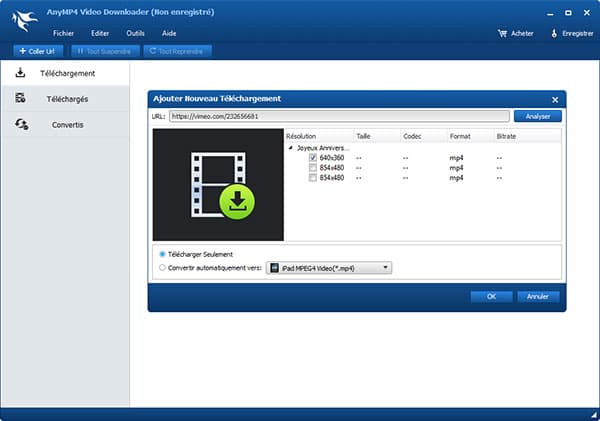
Task: Open the iPad MPEG4 Video format dropdown
Action: [x=386, y=267]
